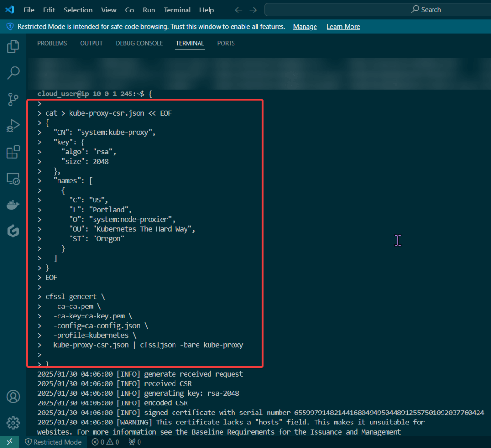Click the Manage link in Restricted Mode banner
Screen dimensions: 491x448
[x=305, y=27]
